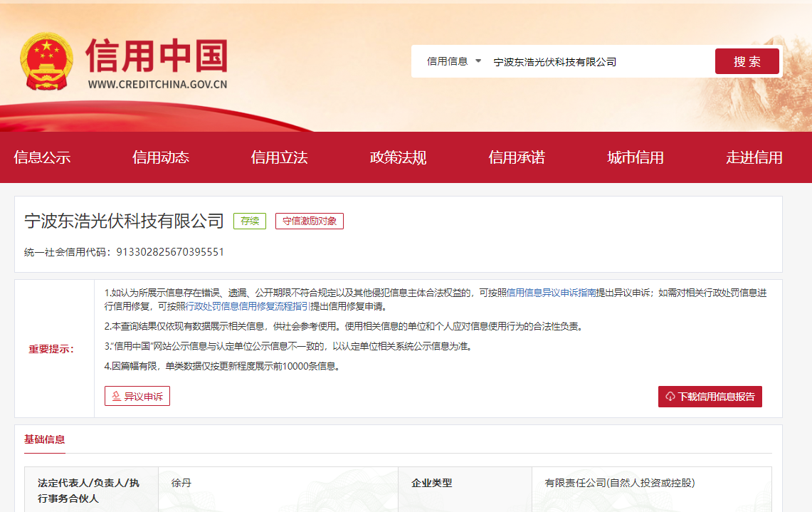Open the 城市信用 navigation menu

(x=636, y=157)
